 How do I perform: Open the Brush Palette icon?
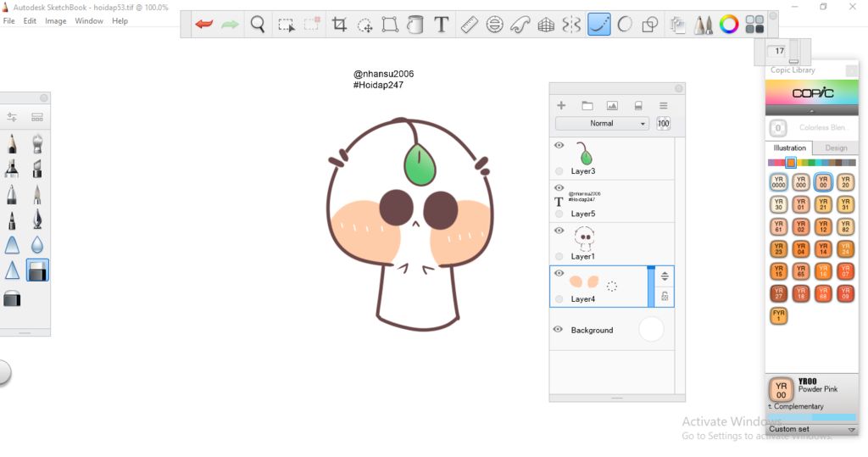point(703,25)
